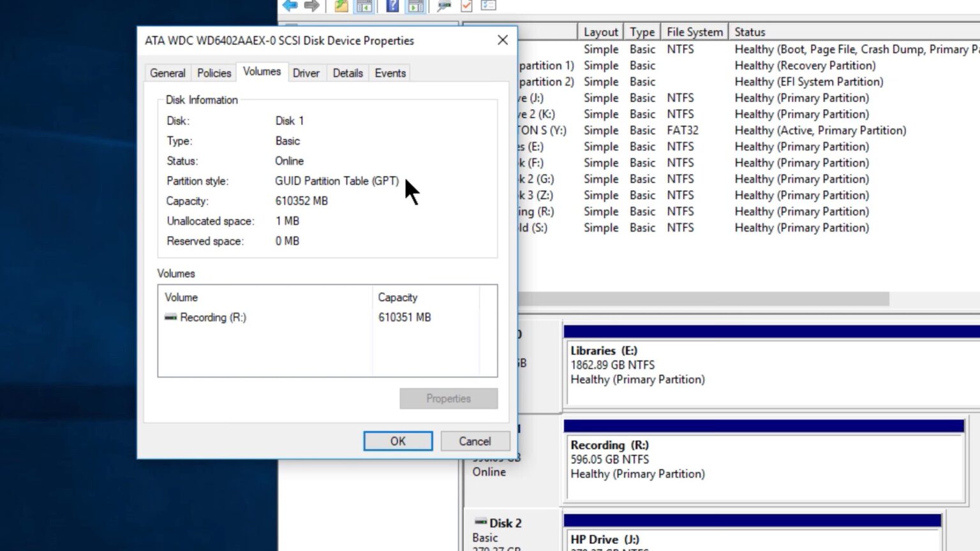Select the (R:) volume row in list
The image size is (980, 551).
pos(749,212)
